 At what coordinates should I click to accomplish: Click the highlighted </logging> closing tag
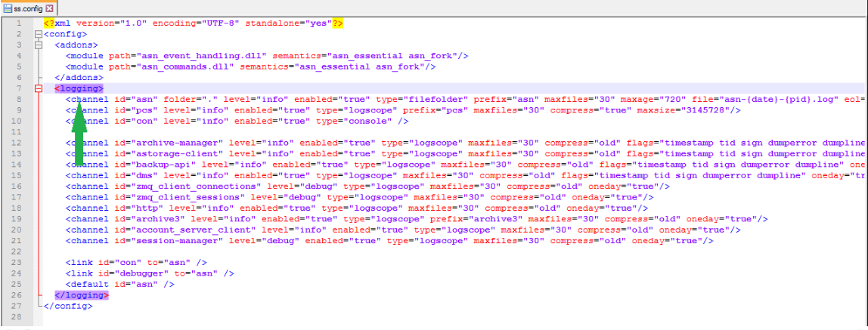82,295
